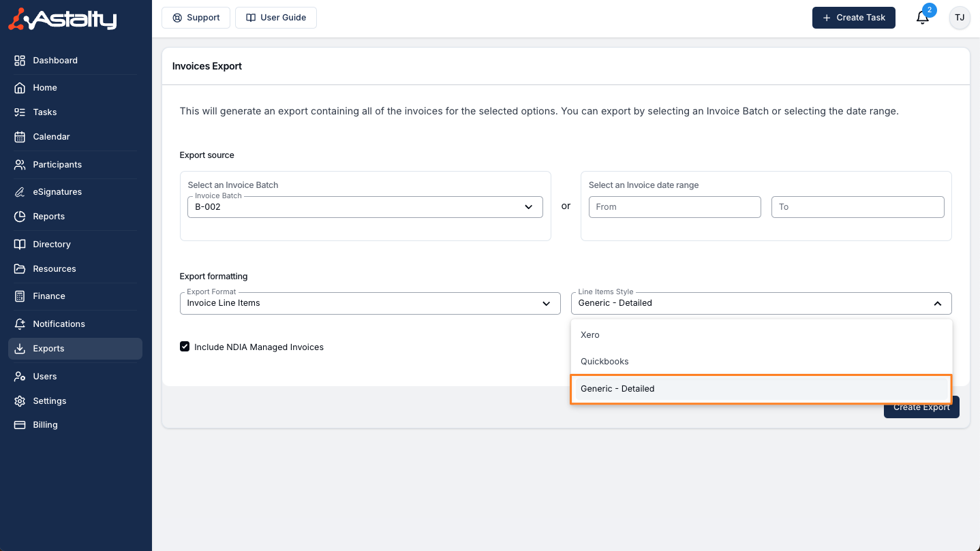Uncheck Include NDIA Managed Invoices checkbox

(185, 347)
